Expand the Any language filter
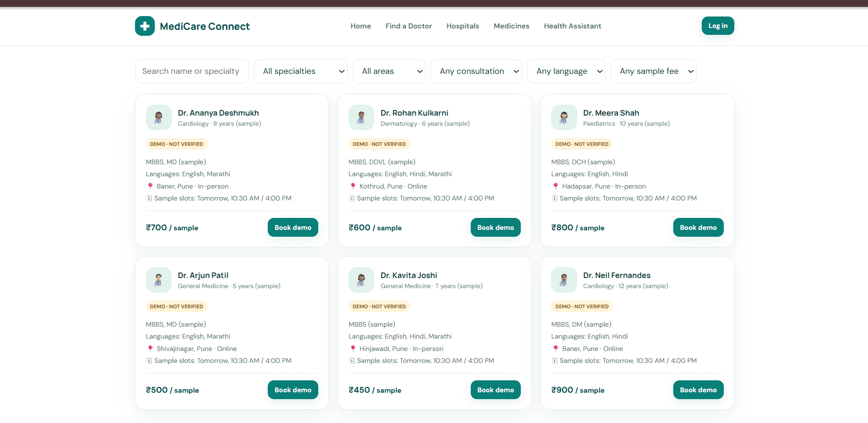 tap(566, 71)
